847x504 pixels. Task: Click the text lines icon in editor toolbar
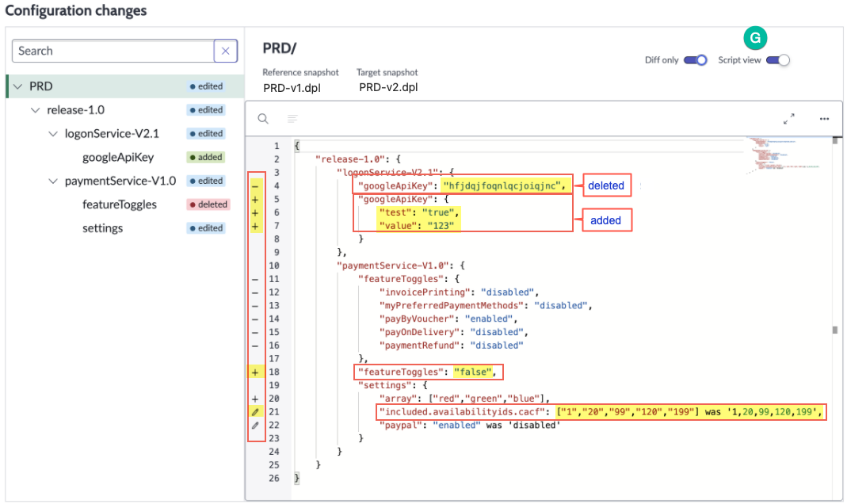[x=292, y=118]
